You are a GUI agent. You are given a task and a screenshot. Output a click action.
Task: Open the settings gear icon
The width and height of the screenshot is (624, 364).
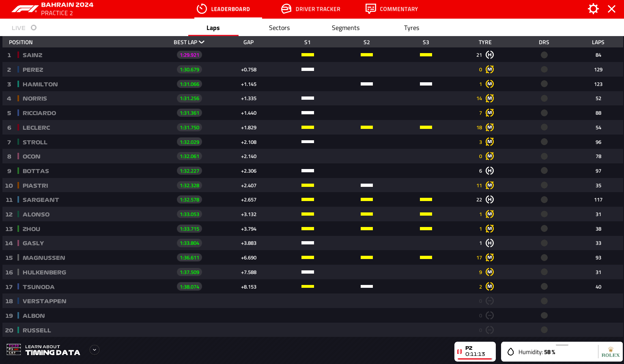click(x=593, y=9)
